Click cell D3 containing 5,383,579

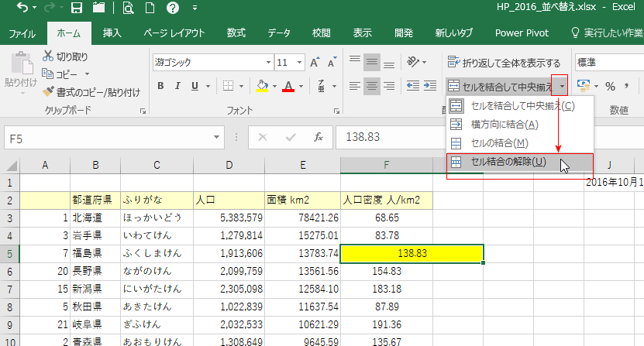click(x=229, y=218)
